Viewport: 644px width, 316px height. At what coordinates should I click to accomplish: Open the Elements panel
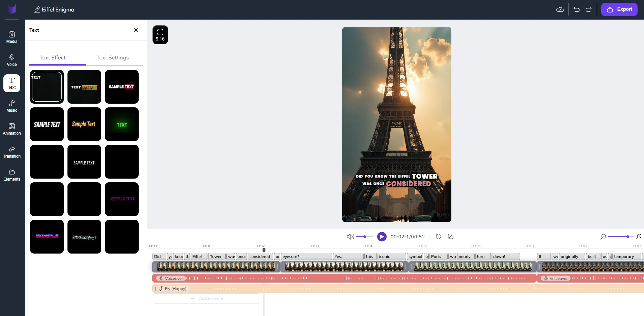12,175
